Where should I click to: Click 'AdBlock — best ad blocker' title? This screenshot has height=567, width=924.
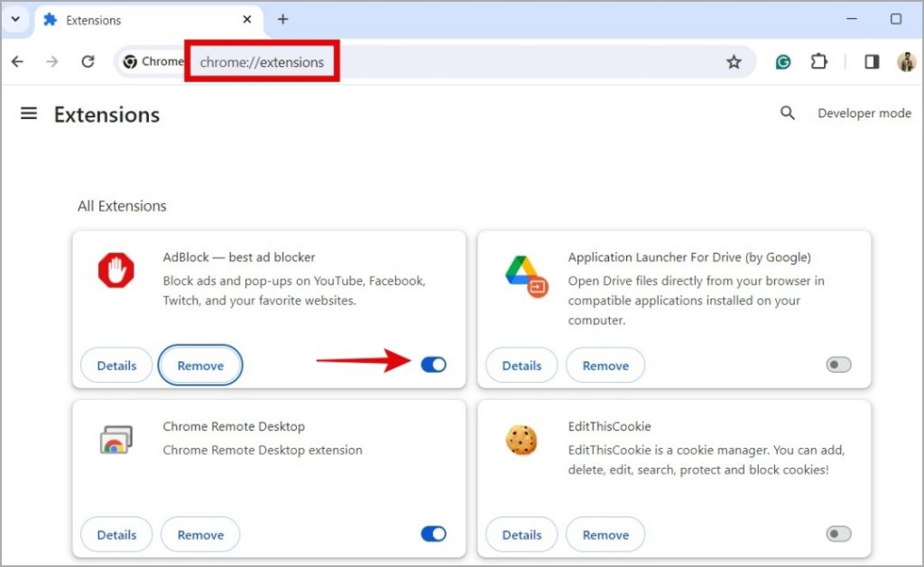point(238,257)
